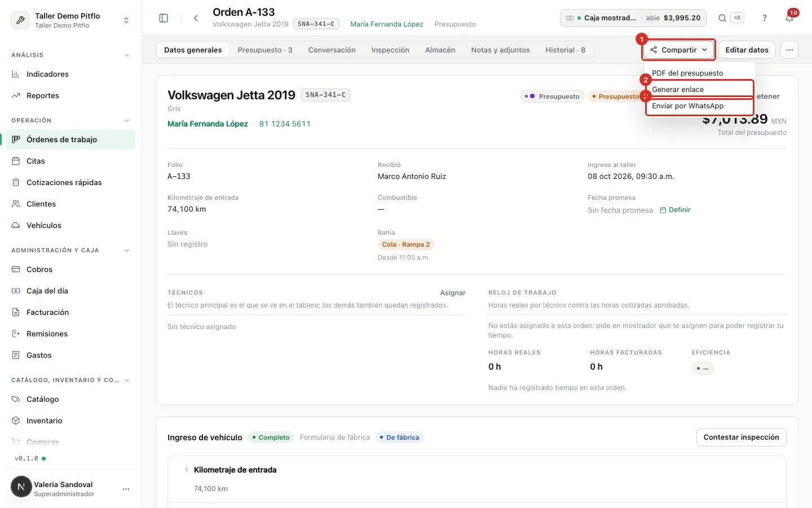Open Facturación in the sidebar
The image size is (812, 508).
71,312
